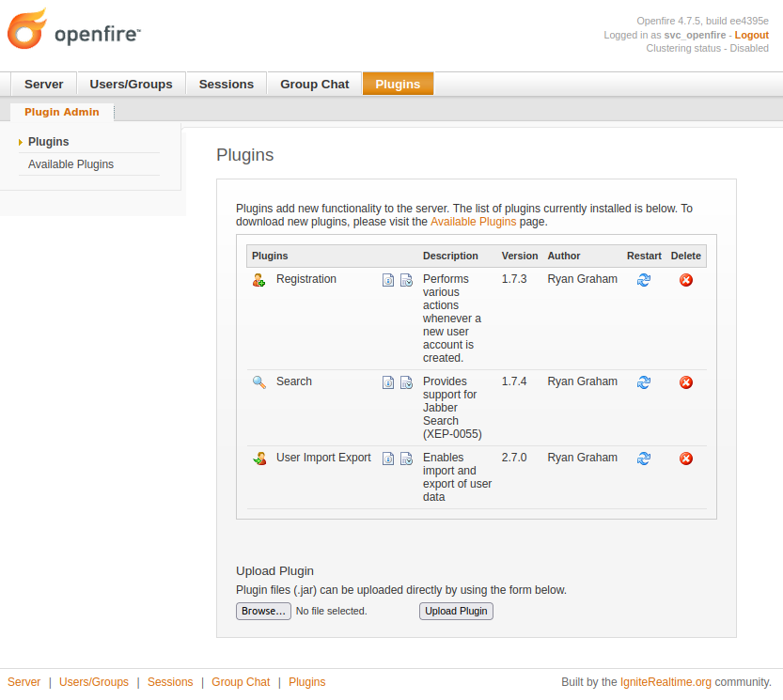The image size is (783, 700).
Task: Switch to the Server tab
Action: tap(44, 85)
